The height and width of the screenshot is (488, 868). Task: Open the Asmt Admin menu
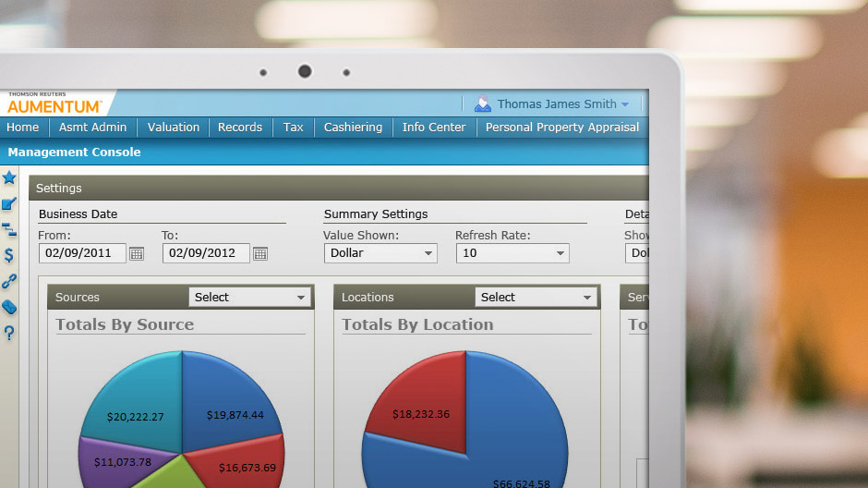click(93, 128)
